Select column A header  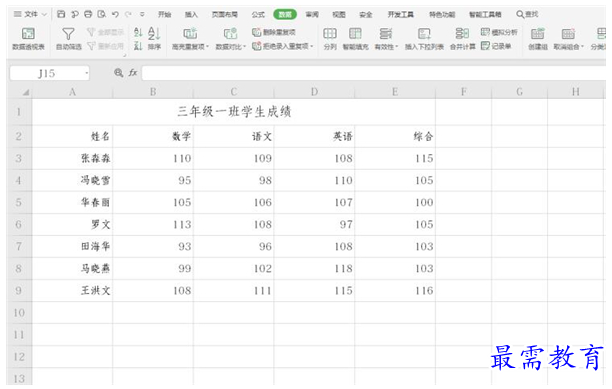point(72,92)
